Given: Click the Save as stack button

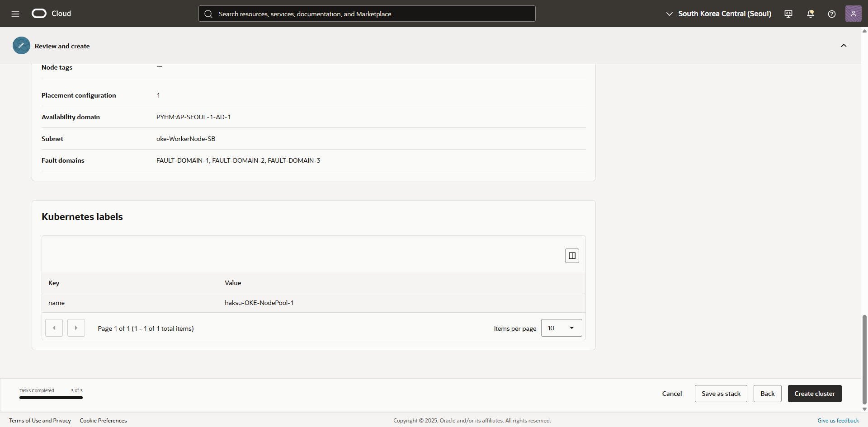Looking at the screenshot, I should 721,394.
